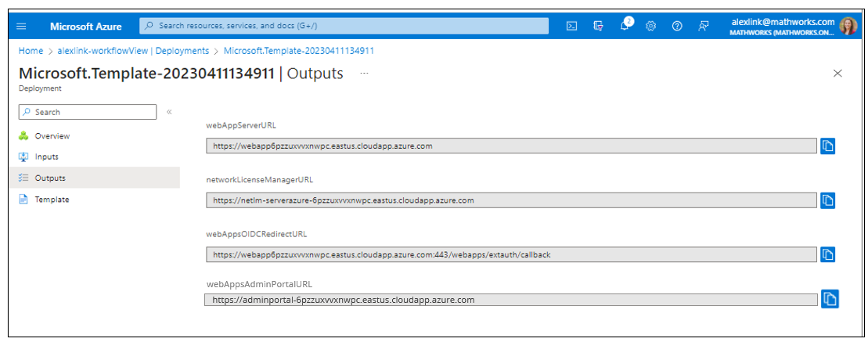Click the Deployment subtitle text
Image resolution: width=868 pixels, height=342 pixels.
[x=40, y=88]
